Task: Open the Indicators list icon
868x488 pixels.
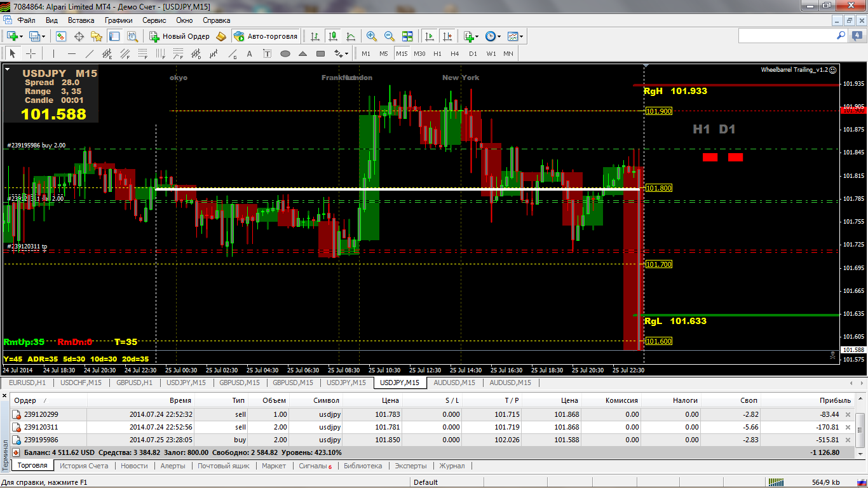Action: tap(468, 36)
